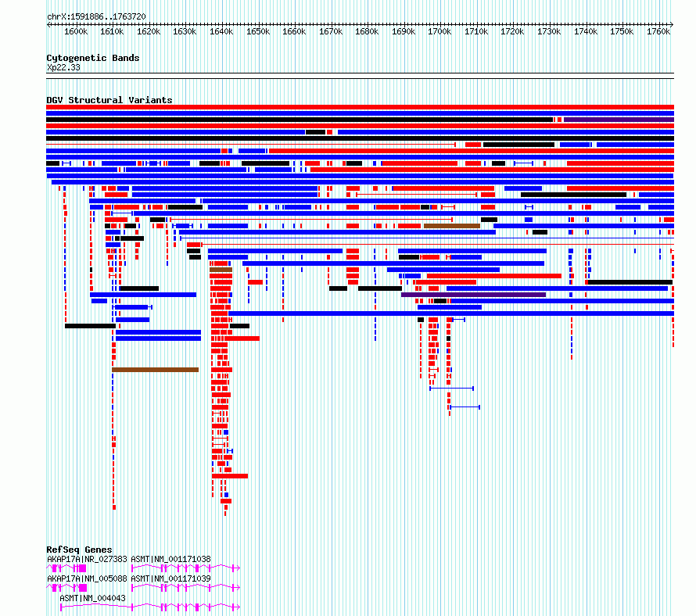Select the AKAP17A NR_027383 magenta transcript glyph
This screenshot has width=696, height=616.
click(66, 568)
